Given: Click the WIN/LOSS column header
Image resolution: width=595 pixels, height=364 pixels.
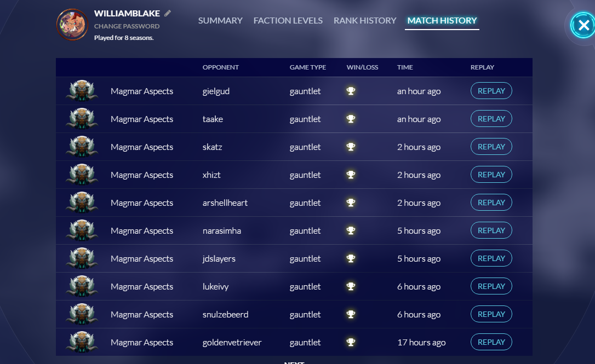Looking at the screenshot, I should point(362,67).
